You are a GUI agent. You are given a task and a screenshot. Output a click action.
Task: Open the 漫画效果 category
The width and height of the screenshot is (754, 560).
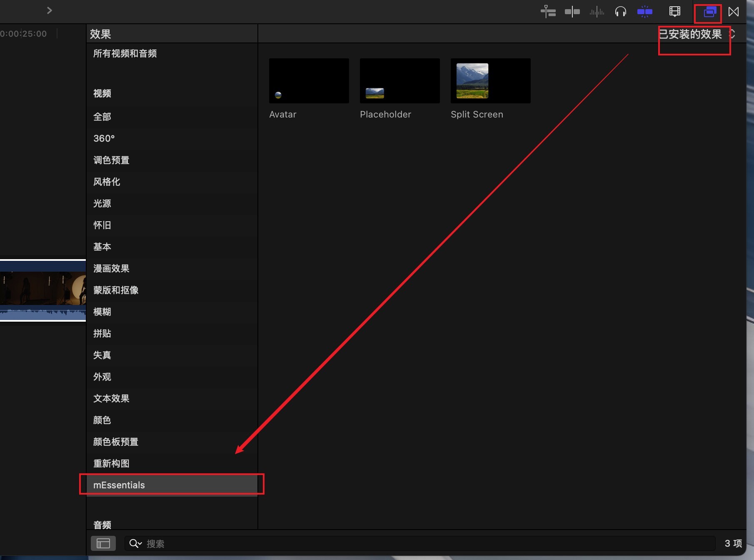coord(172,268)
